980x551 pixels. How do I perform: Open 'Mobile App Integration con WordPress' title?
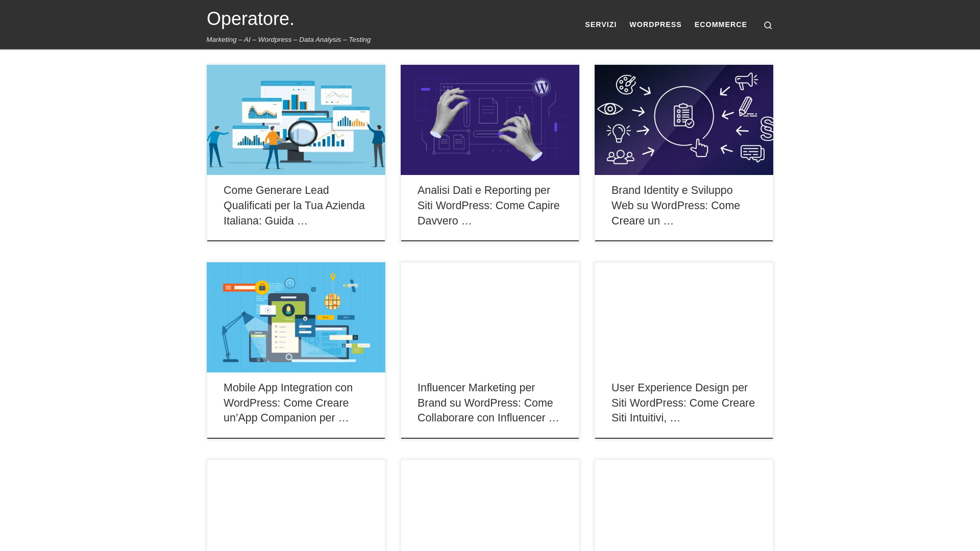tap(288, 403)
